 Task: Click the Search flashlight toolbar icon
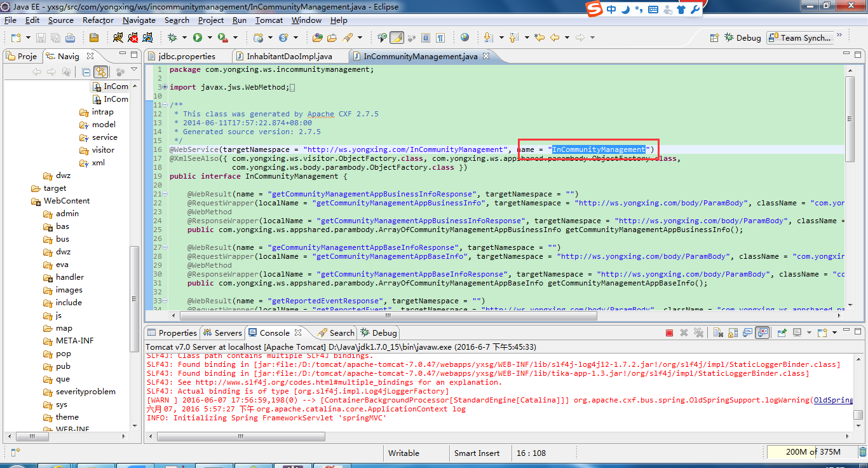click(348, 38)
